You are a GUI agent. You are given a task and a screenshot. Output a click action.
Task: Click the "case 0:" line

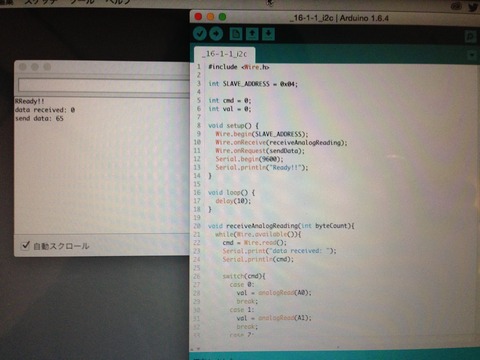point(242,285)
